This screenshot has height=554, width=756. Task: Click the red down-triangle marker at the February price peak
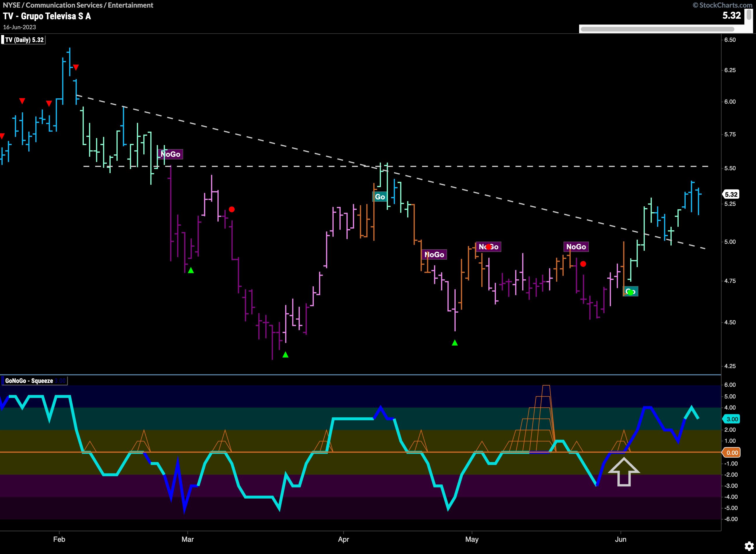point(76,67)
